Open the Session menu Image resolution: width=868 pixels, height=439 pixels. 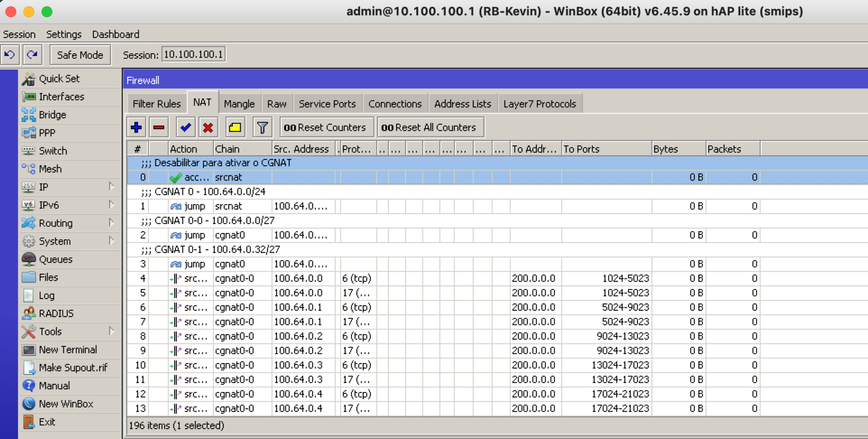tap(19, 35)
